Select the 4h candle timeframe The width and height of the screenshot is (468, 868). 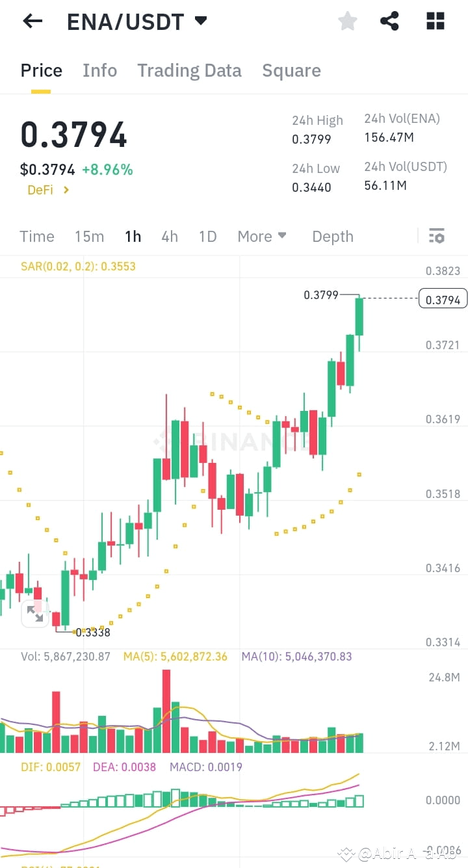tap(169, 236)
